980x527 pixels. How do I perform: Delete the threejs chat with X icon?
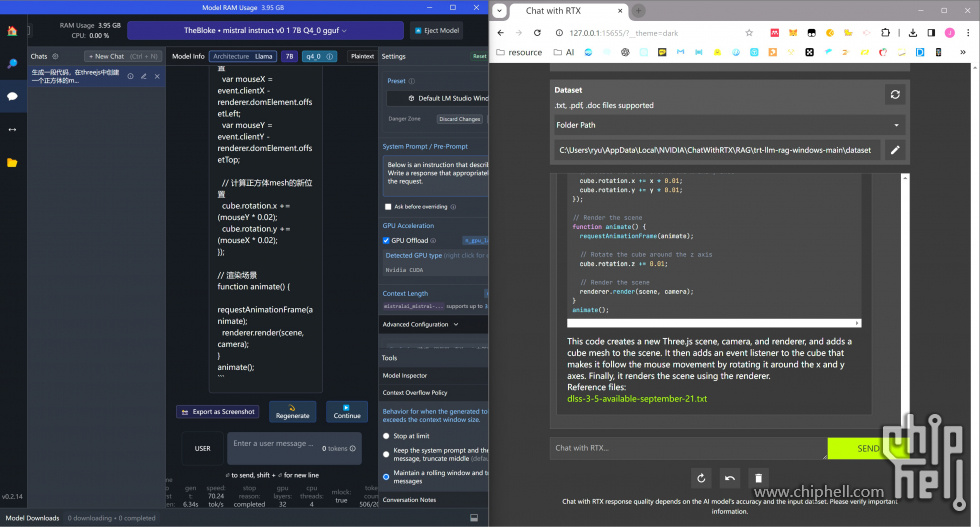coord(157,76)
